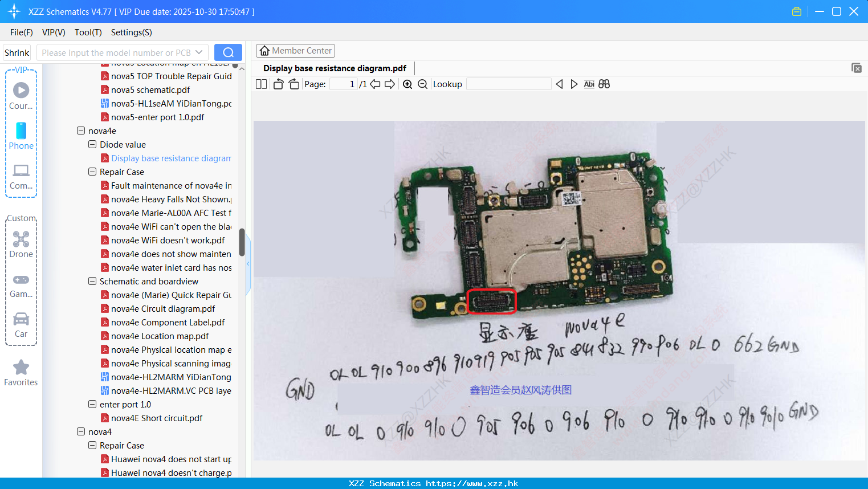The image size is (868, 489).
Task: Toggle the Abi match-case text option
Action: 589,84
